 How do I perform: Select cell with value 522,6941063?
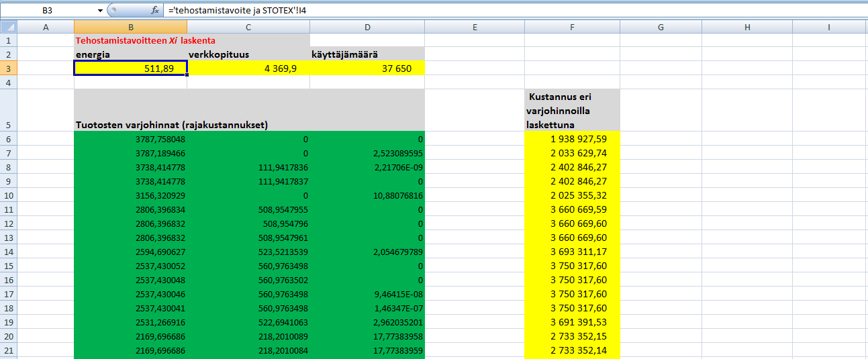coord(248,322)
